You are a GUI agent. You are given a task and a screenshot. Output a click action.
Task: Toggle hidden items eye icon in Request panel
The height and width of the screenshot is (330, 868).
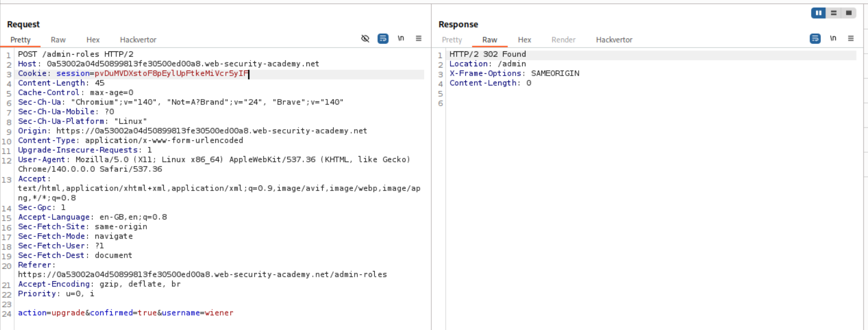click(365, 38)
